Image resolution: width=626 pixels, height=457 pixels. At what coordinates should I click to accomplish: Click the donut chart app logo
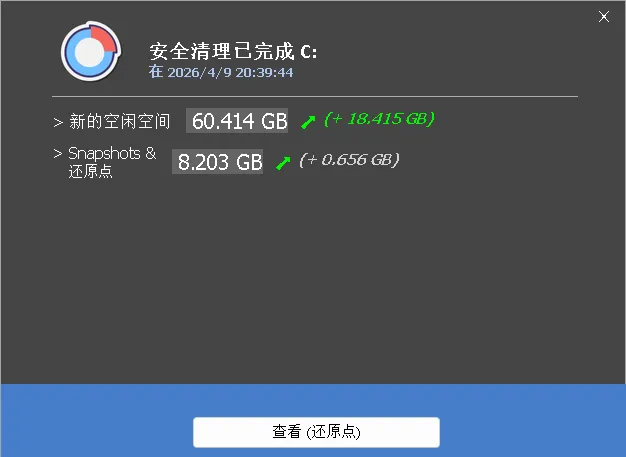pyautogui.click(x=91, y=51)
